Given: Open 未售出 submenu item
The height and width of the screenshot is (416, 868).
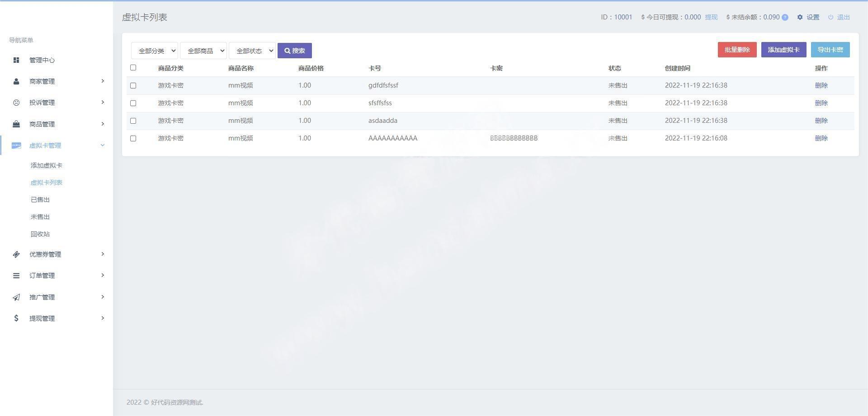Looking at the screenshot, I should point(40,217).
